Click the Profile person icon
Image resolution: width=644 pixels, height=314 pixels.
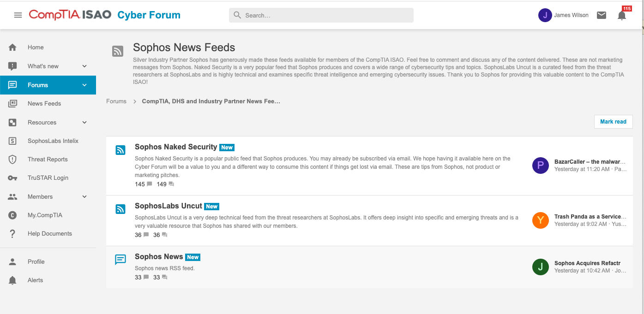point(12,262)
